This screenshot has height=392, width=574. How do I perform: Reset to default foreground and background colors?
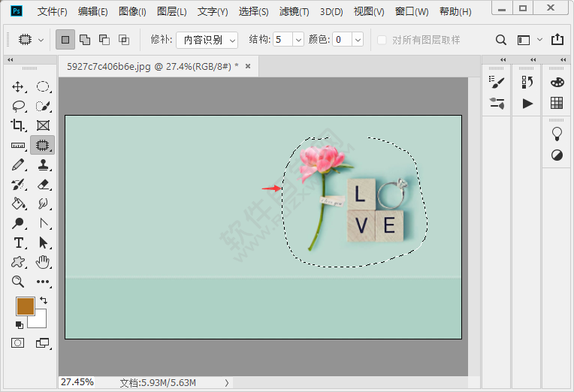click(x=20, y=324)
